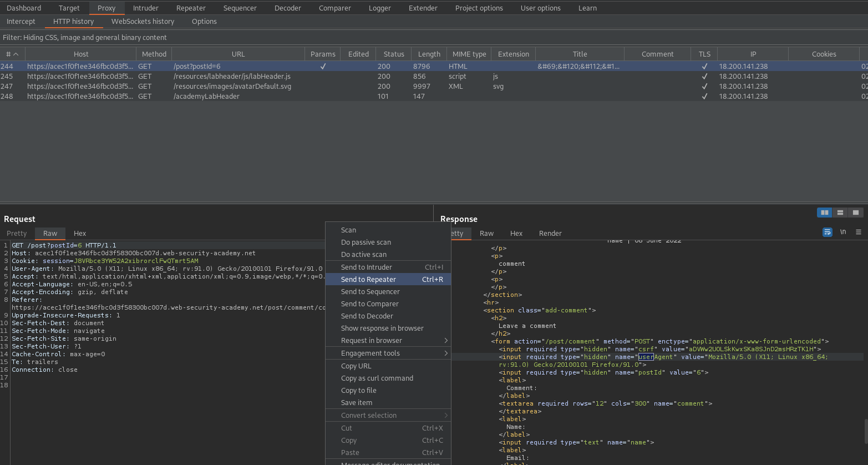Open Response viewer hamburger menu
Screen dimensions: 868x465
[859, 232]
